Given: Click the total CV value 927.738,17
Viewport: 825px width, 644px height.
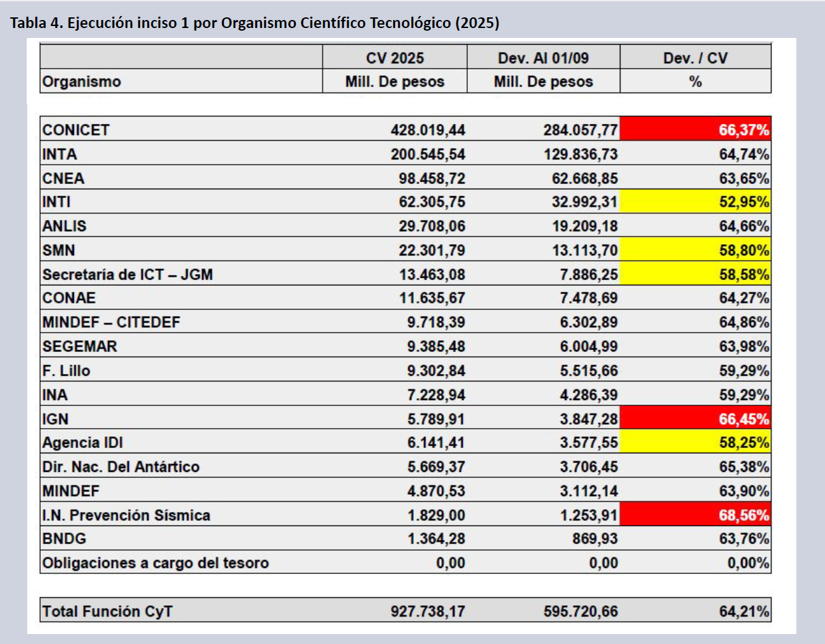Looking at the screenshot, I should pyautogui.click(x=428, y=611).
